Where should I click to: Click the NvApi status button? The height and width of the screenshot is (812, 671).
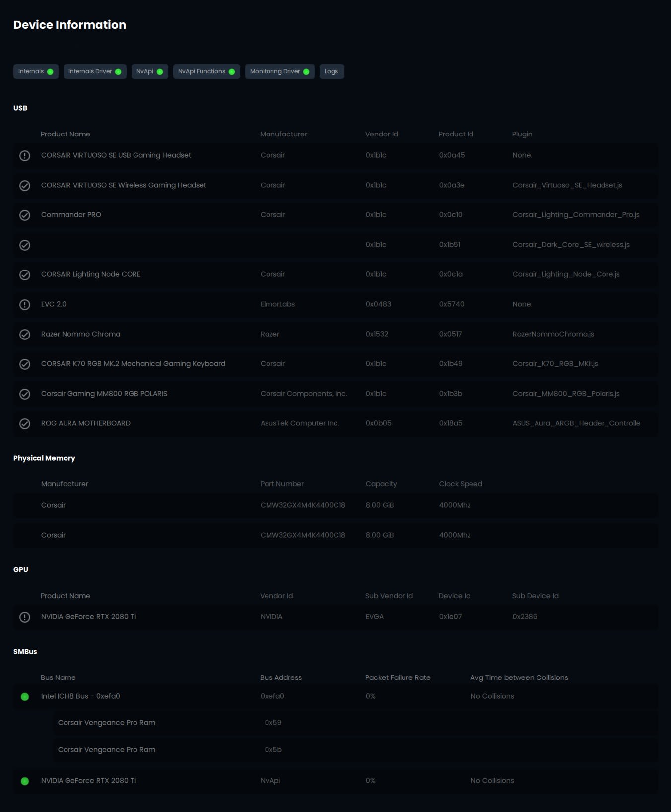150,71
